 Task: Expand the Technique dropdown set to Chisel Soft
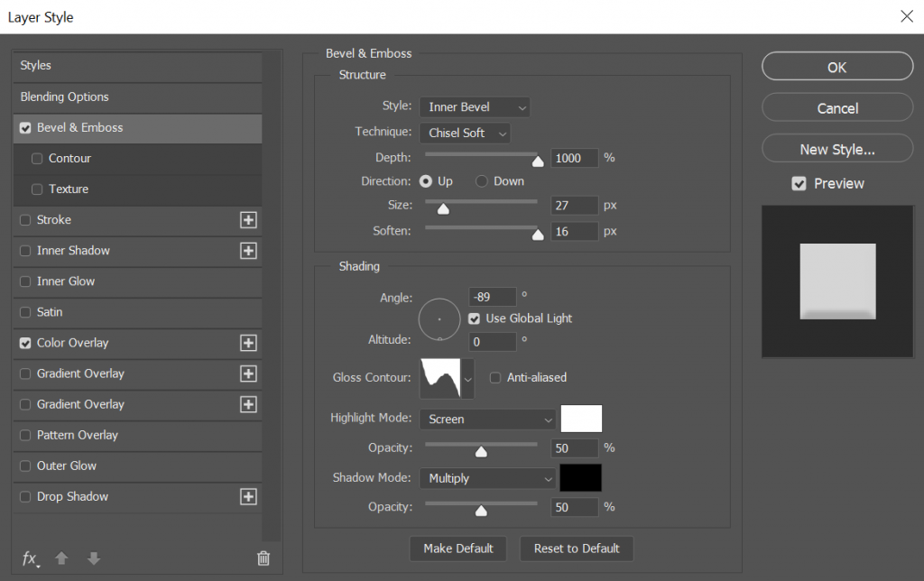pyautogui.click(x=465, y=133)
